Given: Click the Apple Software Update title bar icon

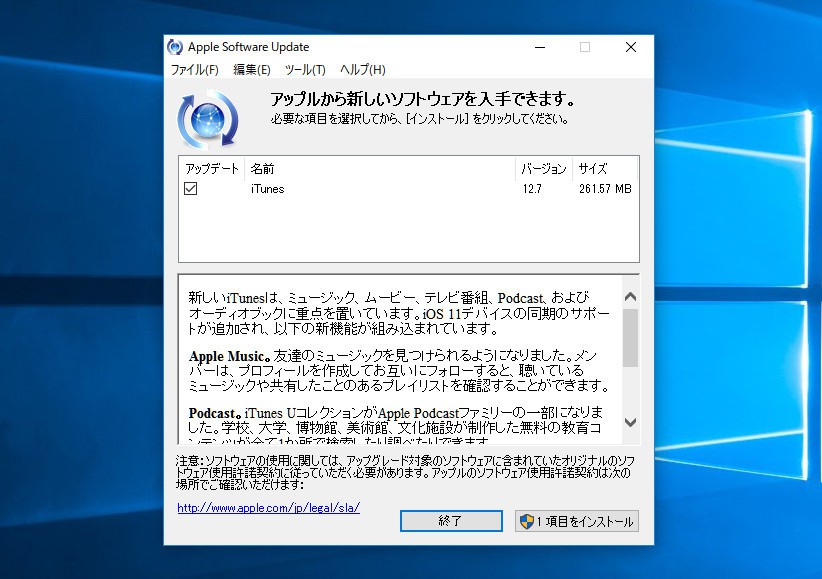Looking at the screenshot, I should coord(175,47).
